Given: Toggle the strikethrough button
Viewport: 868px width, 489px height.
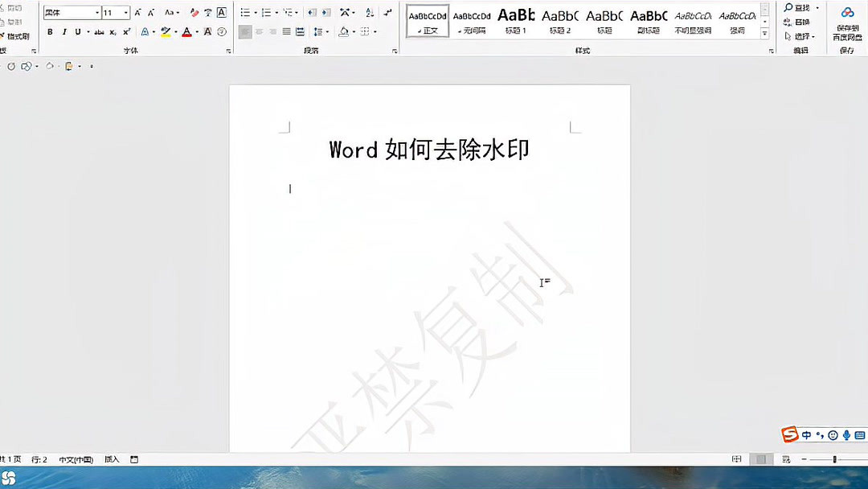Looking at the screenshot, I should pos(100,31).
